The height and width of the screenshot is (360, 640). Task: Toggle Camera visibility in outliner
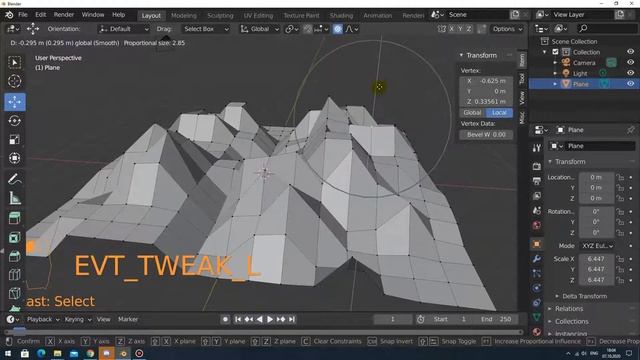(x=630, y=62)
